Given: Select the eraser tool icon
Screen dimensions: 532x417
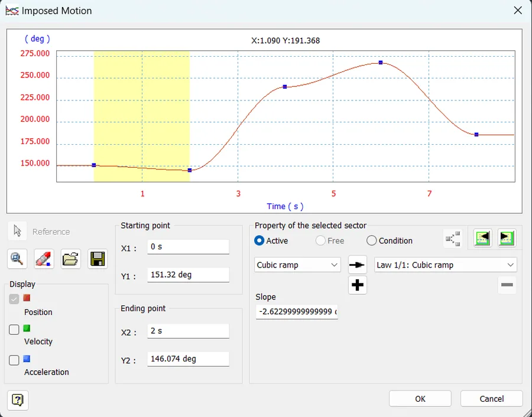Looking at the screenshot, I should click(x=44, y=259).
